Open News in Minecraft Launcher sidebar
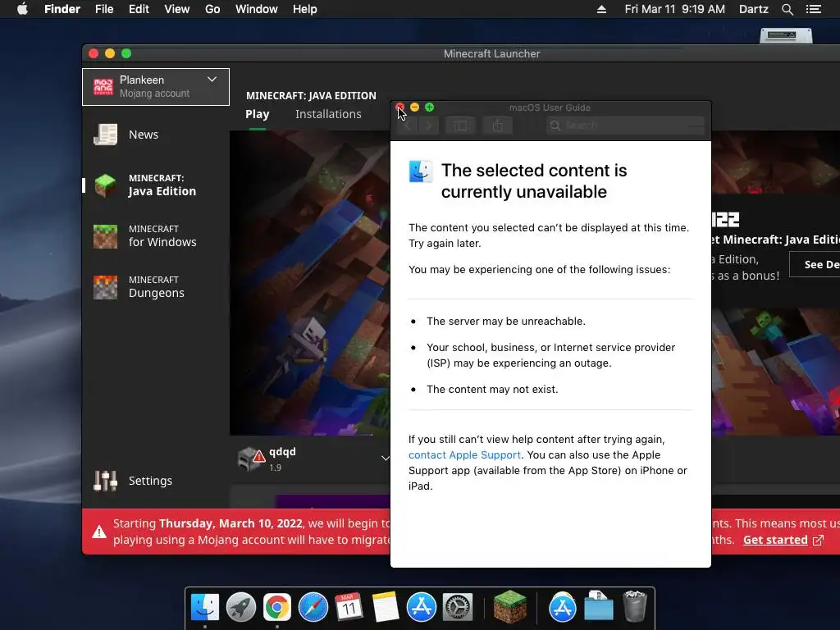840x630 pixels. point(155,135)
